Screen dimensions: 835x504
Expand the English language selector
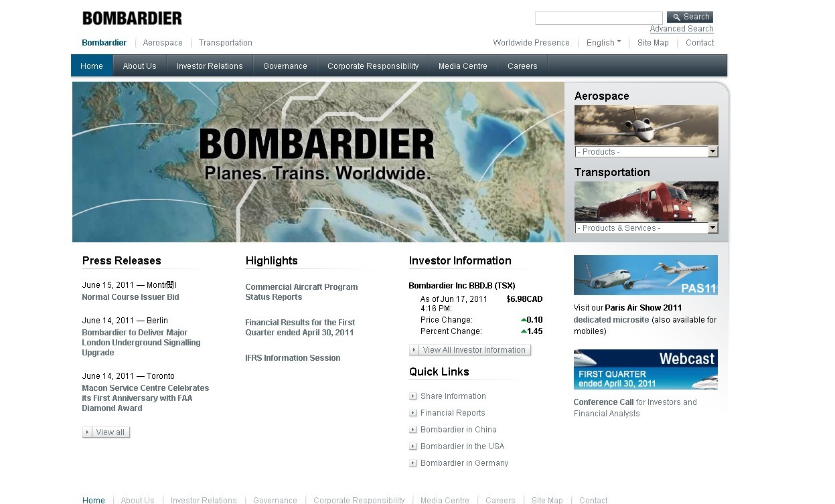603,43
